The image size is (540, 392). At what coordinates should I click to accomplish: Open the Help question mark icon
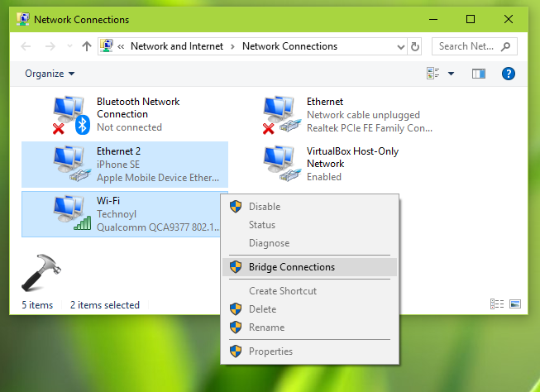(x=509, y=74)
